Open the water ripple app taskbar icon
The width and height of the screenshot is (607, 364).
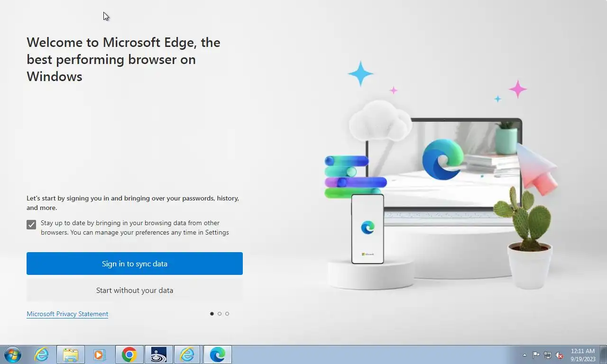[158, 355]
